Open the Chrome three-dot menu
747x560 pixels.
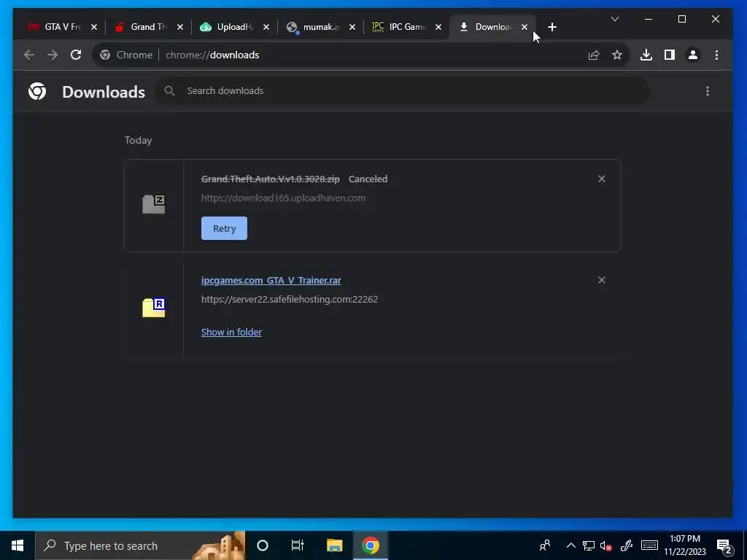716,55
